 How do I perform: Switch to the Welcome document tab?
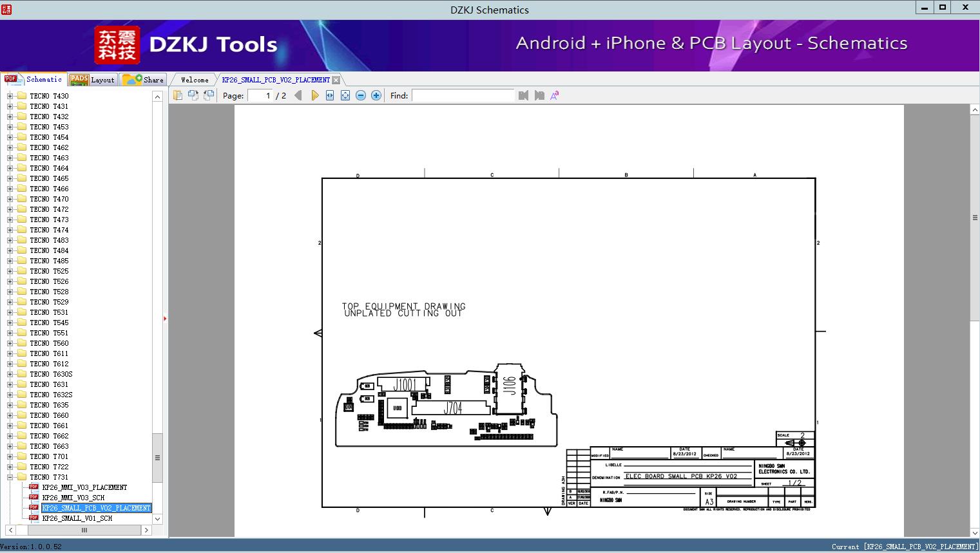[194, 80]
